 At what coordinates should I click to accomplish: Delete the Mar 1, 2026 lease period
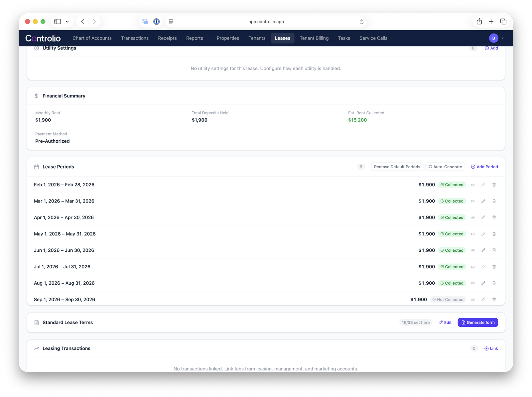[494, 201]
